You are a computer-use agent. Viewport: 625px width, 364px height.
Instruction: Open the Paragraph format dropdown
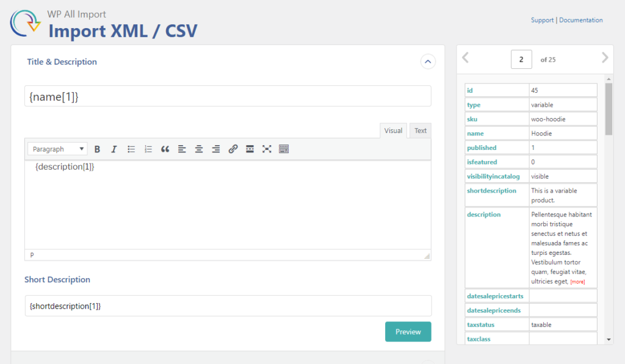[x=57, y=149]
